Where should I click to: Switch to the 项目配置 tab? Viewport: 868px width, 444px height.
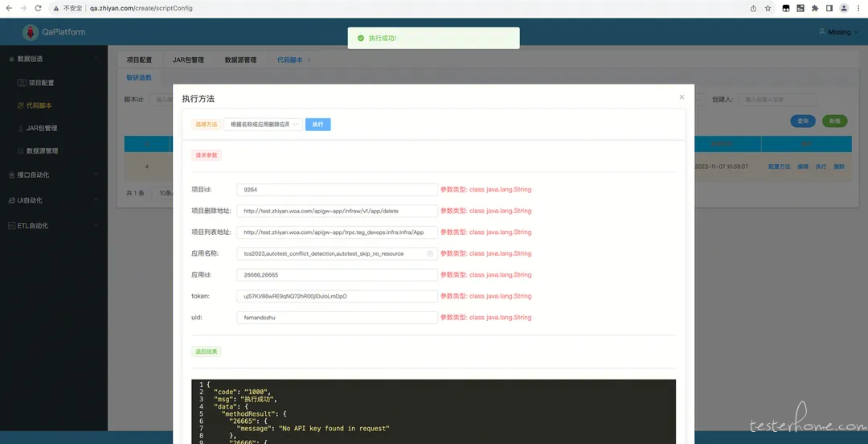coord(140,60)
